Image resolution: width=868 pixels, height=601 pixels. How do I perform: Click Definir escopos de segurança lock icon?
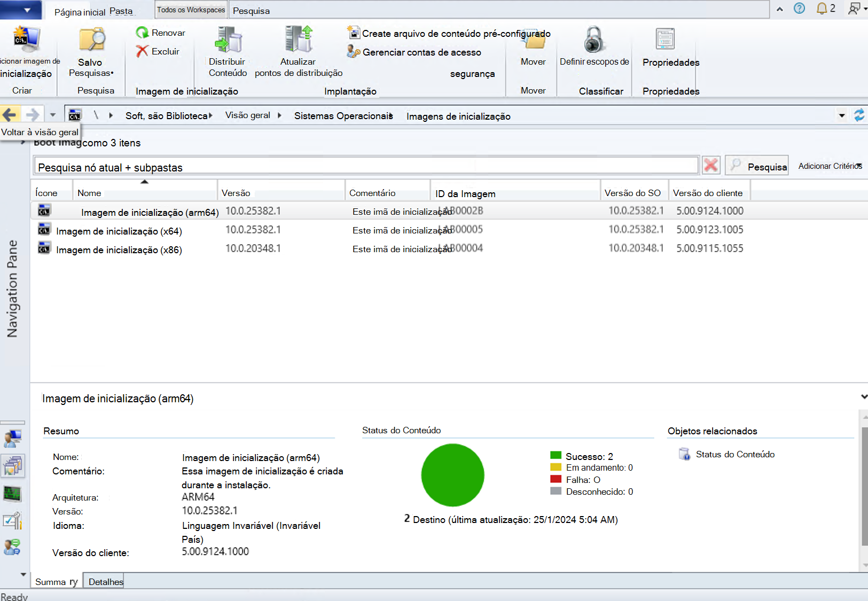593,40
